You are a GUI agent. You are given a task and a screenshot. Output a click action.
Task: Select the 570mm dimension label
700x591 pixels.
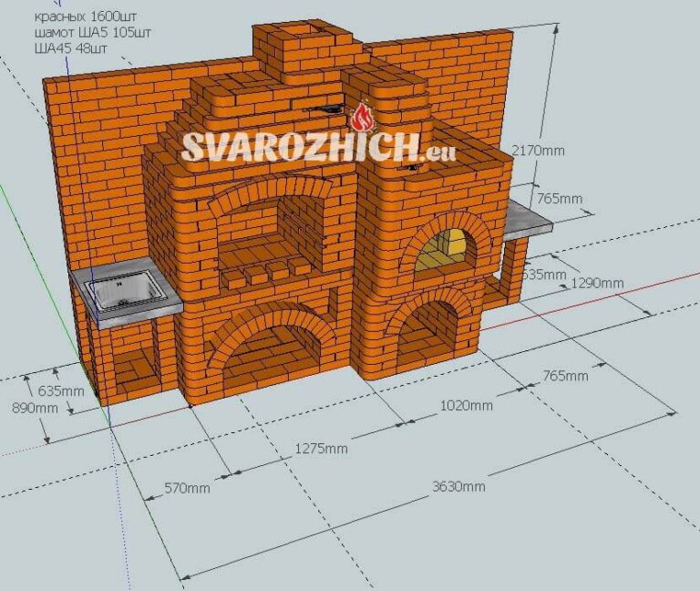(185, 488)
